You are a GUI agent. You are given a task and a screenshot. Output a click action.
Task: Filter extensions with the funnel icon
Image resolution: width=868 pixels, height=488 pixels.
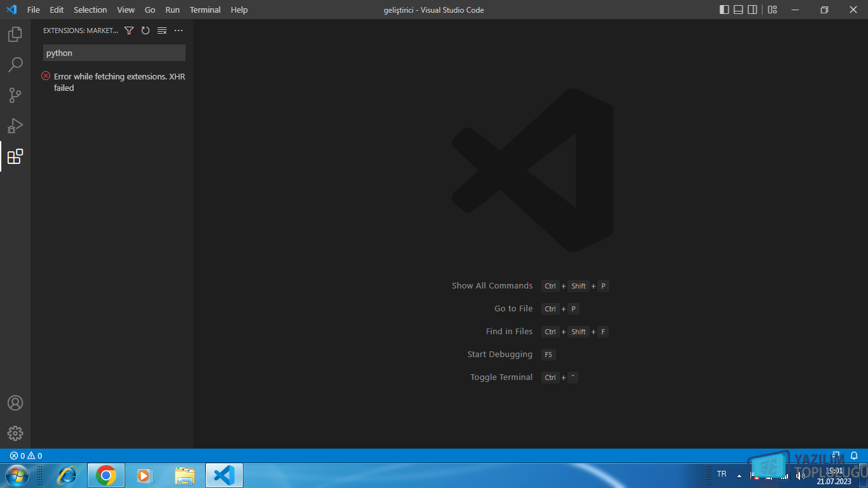tap(129, 30)
